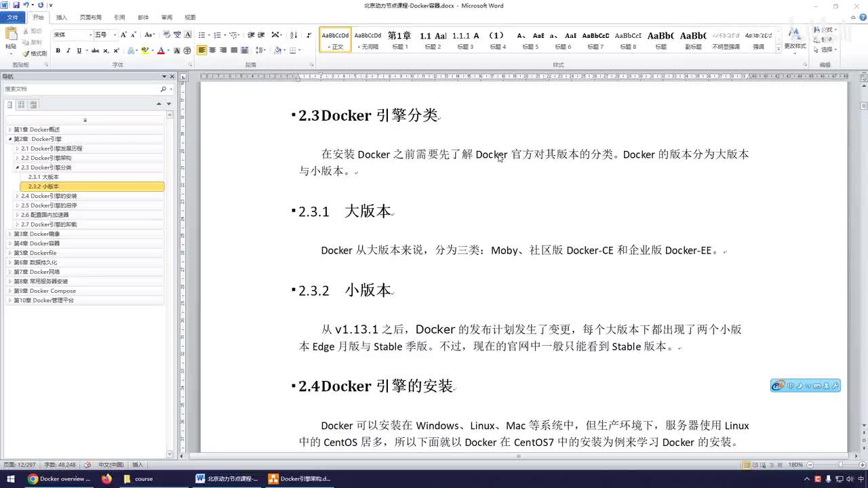The height and width of the screenshot is (488, 868).
Task: Apply the Strikethrough (abc) format
Action: click(95, 51)
